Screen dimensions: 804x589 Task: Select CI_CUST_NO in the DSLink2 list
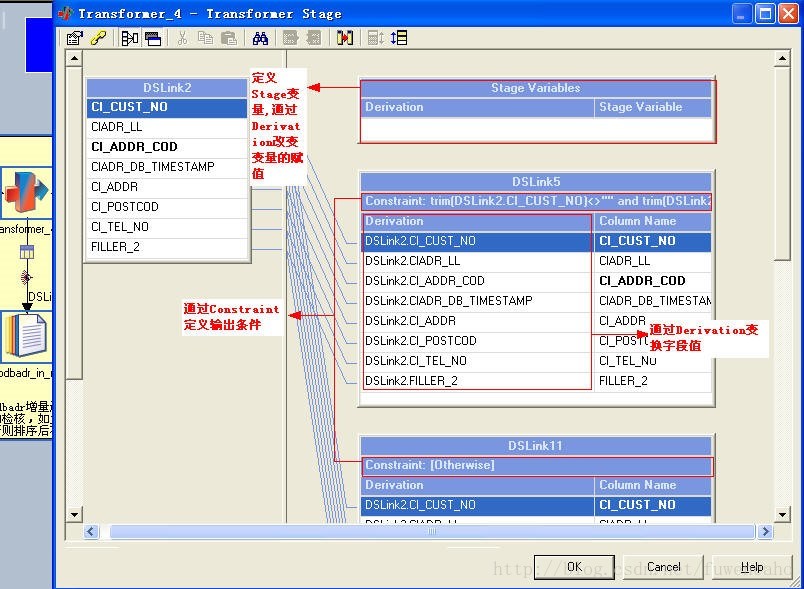pos(167,107)
